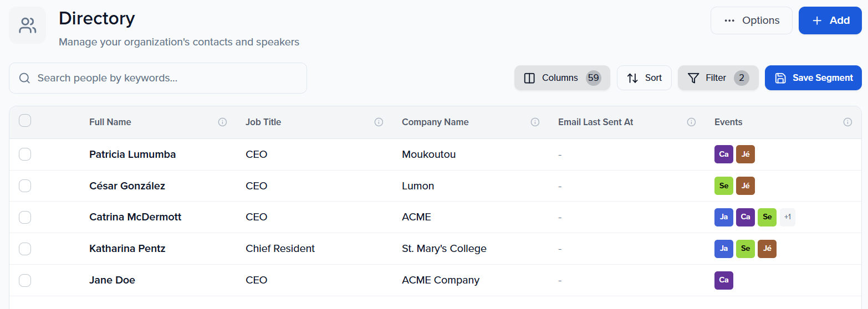Select checkbox for Patricia Lumumba row

(25, 154)
